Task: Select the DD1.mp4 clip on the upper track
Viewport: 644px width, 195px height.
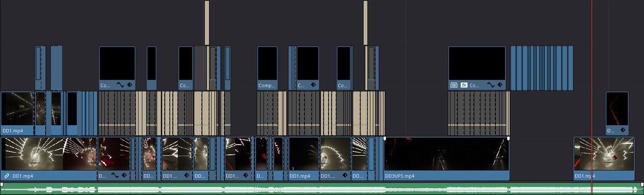Action: pos(18,113)
